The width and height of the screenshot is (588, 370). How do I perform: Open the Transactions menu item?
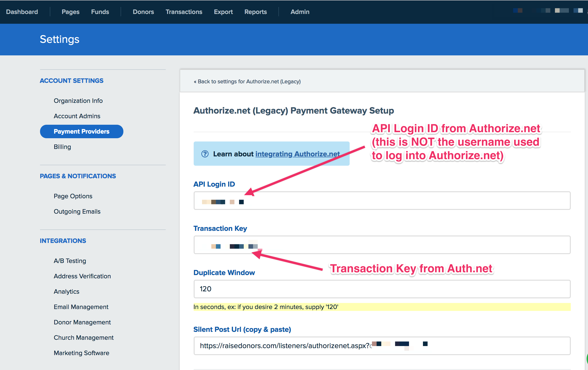[x=184, y=12]
